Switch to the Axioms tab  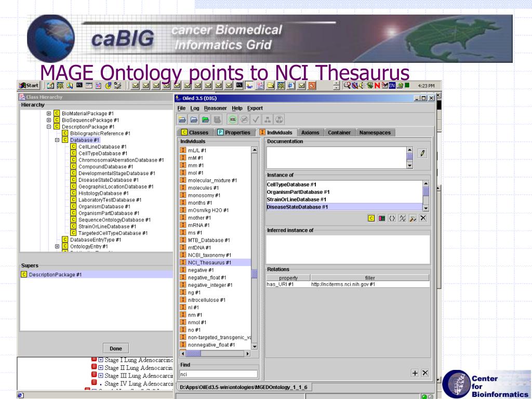[x=310, y=132]
